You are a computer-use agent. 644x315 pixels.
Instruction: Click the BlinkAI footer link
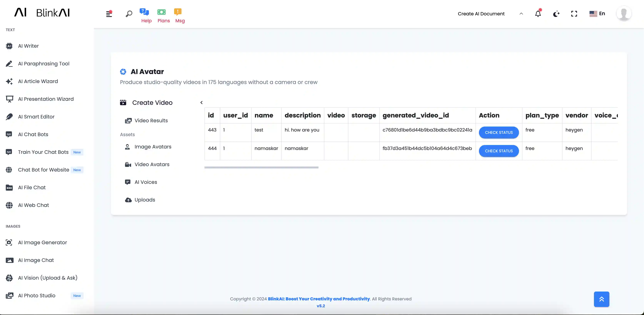click(x=319, y=299)
